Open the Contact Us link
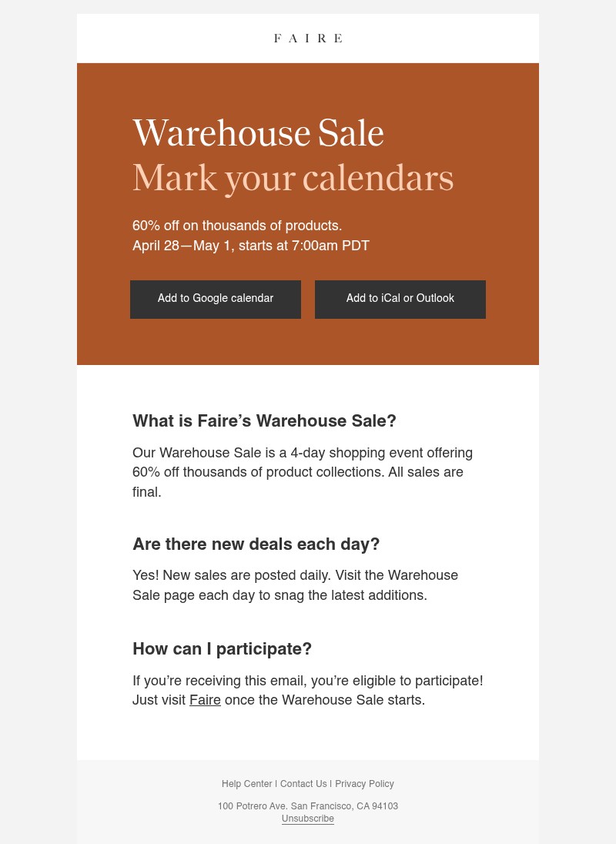The image size is (616, 844). pyautogui.click(x=303, y=784)
